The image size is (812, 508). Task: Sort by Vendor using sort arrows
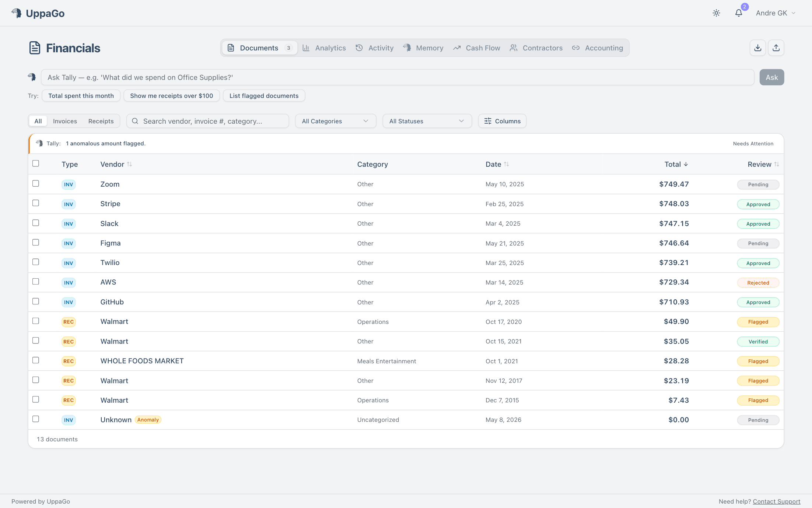(x=129, y=164)
